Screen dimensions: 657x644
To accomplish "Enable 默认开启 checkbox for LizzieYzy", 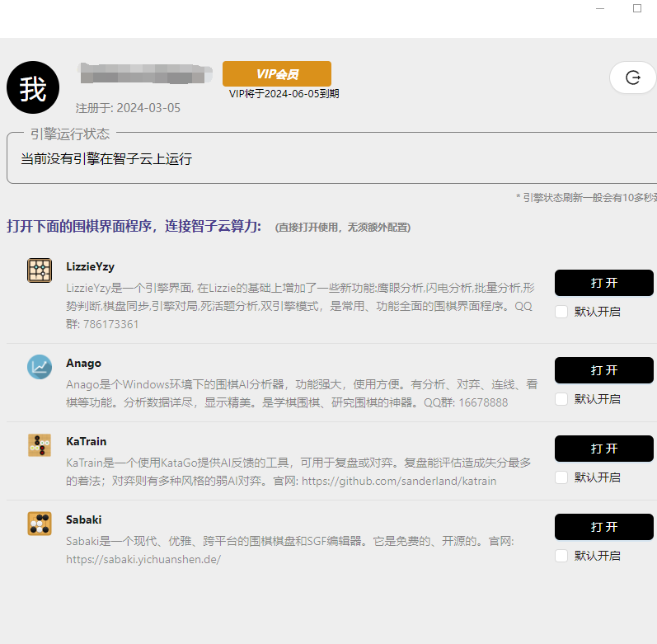I will point(561,312).
